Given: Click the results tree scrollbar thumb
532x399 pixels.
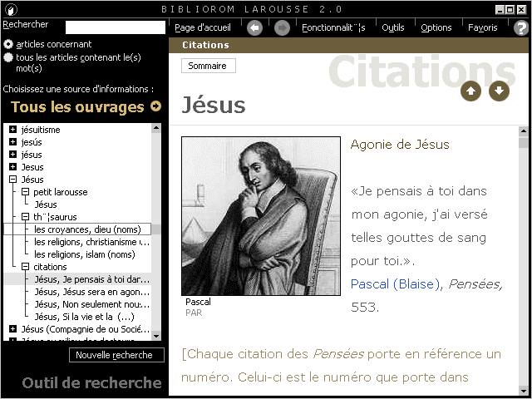Looking at the screenshot, I should (x=156, y=229).
